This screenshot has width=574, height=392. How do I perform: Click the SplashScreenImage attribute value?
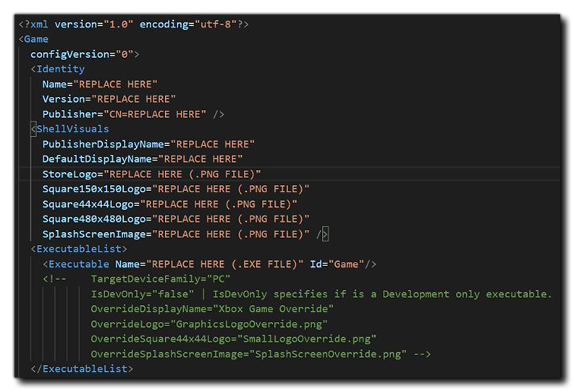[x=231, y=234]
